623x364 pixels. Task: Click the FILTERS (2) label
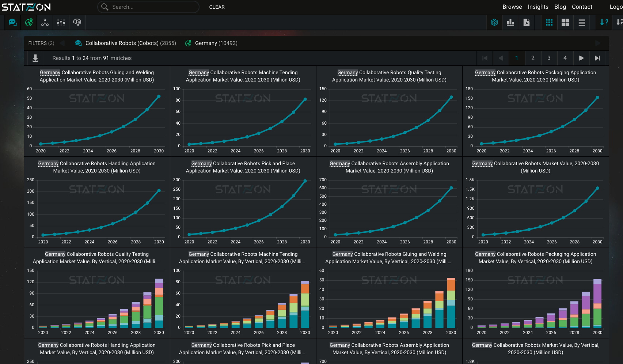[41, 43]
